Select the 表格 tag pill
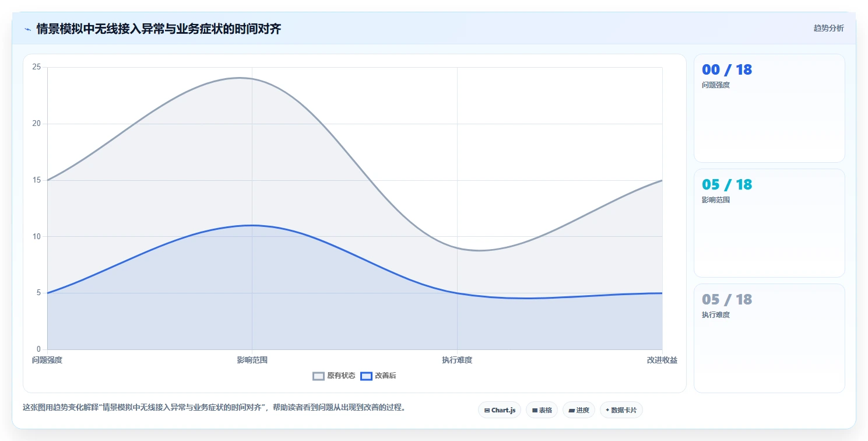 tap(542, 410)
